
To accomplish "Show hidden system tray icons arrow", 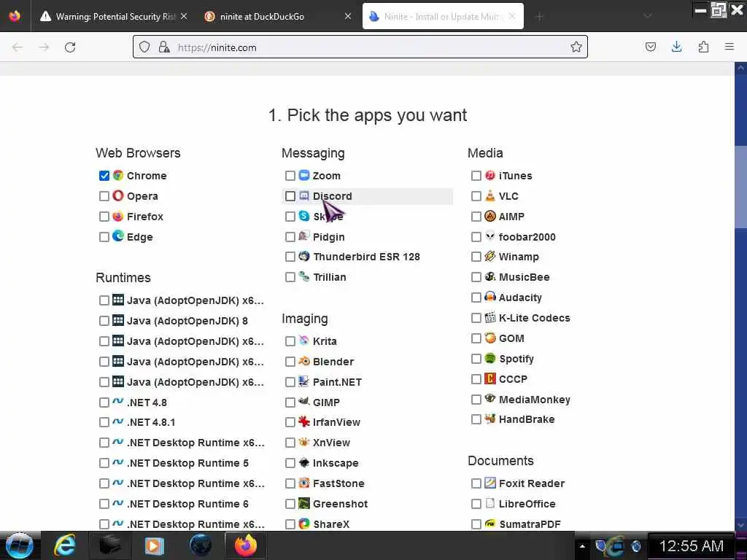I will click(x=581, y=545).
